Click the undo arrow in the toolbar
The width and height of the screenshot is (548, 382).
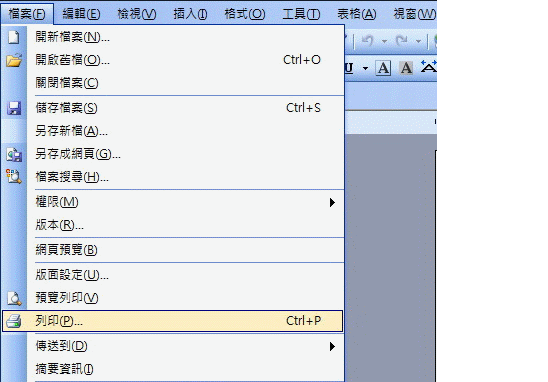point(367,41)
